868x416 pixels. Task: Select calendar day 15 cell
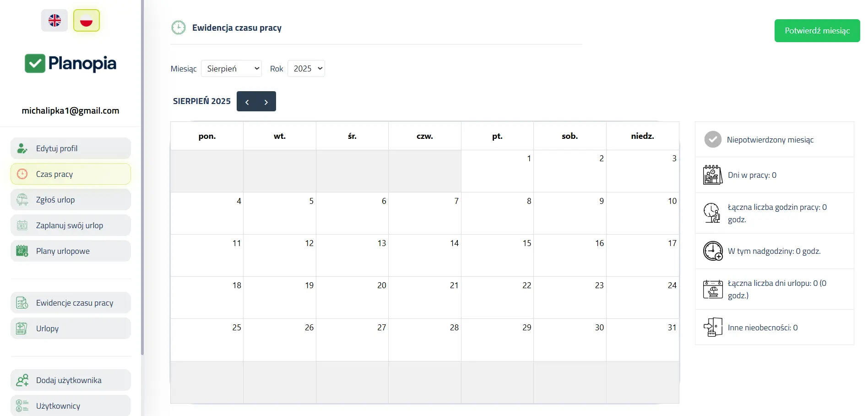click(497, 255)
